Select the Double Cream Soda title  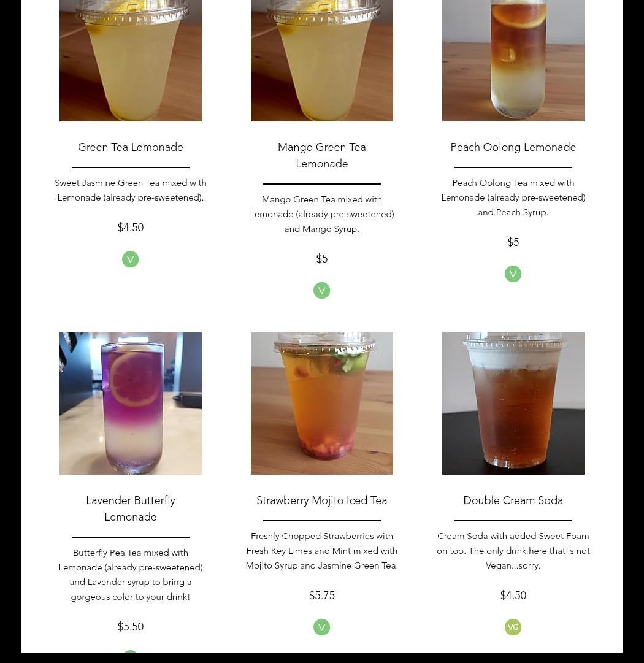(x=513, y=500)
